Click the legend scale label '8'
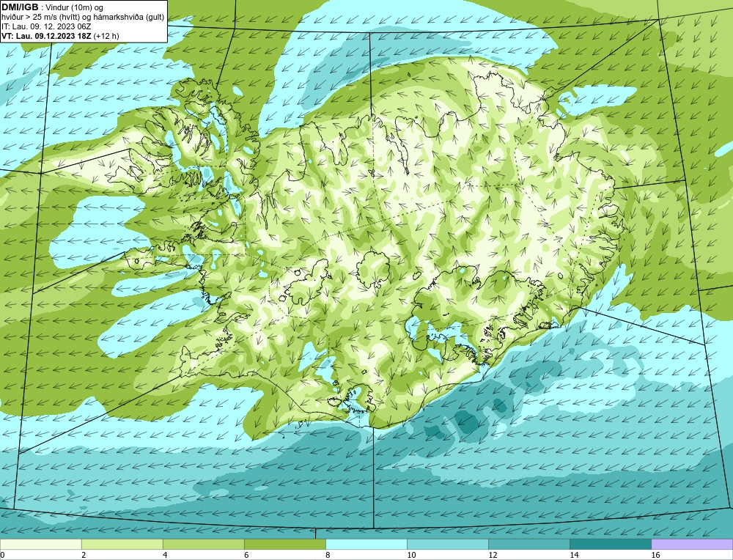The width and height of the screenshot is (733, 560). (328, 555)
